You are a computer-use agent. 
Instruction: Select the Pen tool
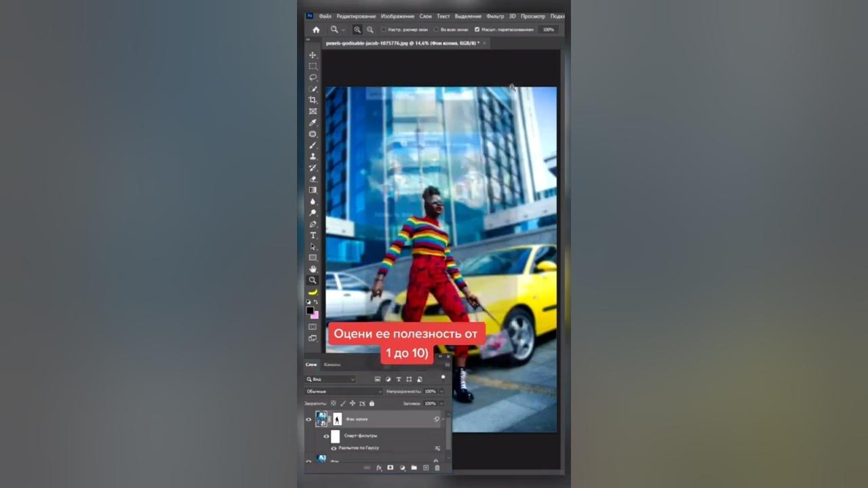point(313,223)
